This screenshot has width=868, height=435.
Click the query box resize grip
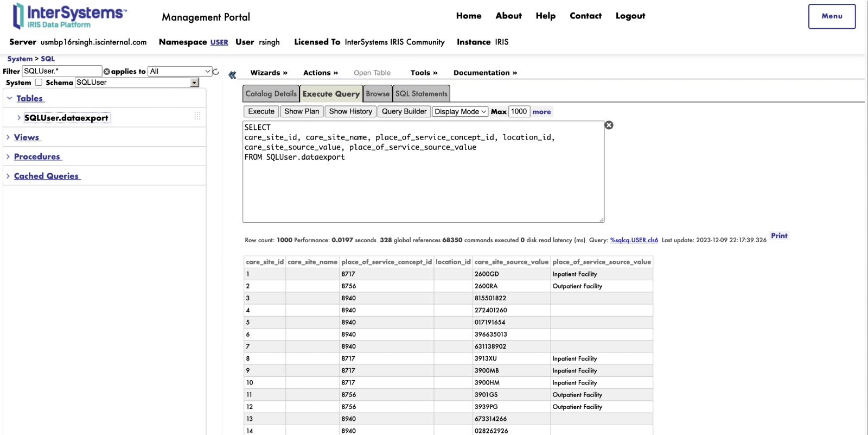[x=602, y=219]
